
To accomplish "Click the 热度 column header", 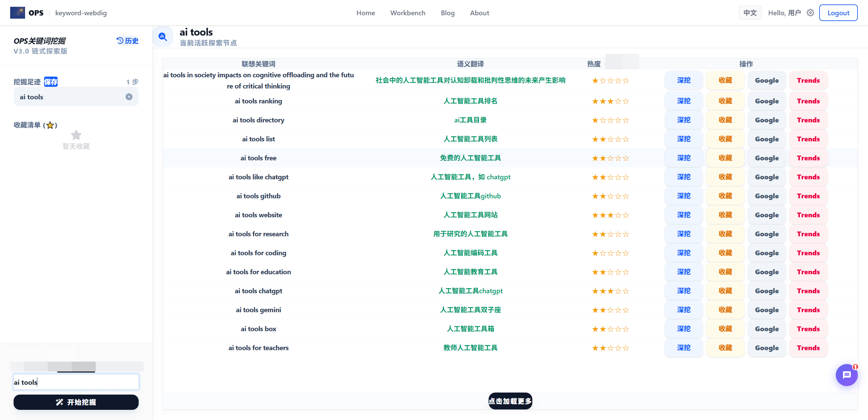I will (594, 64).
